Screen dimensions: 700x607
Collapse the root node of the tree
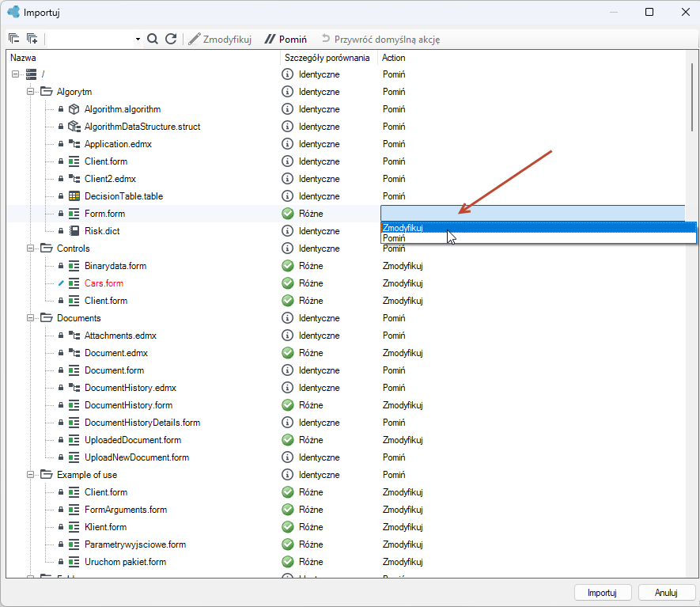[x=15, y=74]
